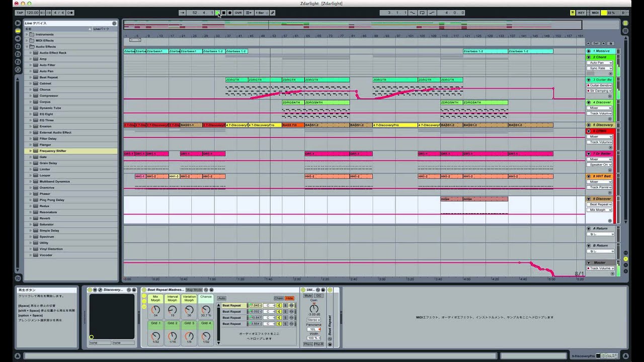Expand the Beat Repeat device entry
This screenshot has width=644, height=362.
tap(31, 77)
